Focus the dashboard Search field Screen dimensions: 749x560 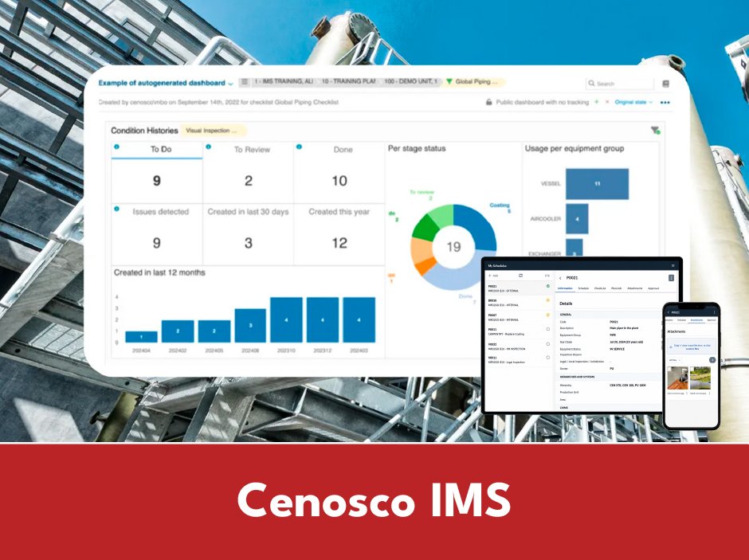[x=620, y=84]
